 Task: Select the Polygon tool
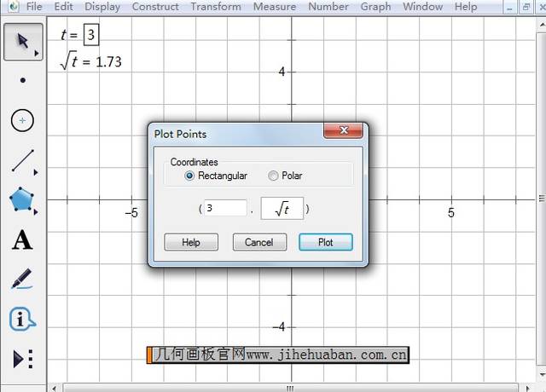(22, 200)
